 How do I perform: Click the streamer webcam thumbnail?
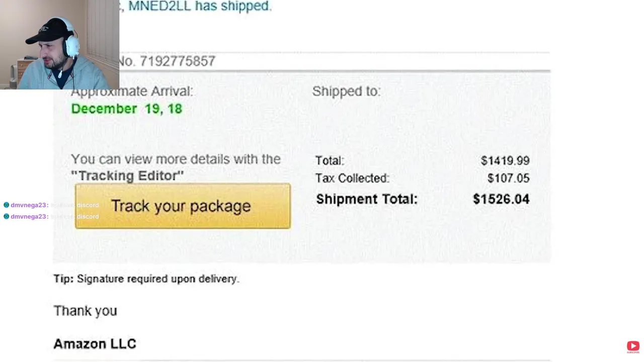coord(59,45)
